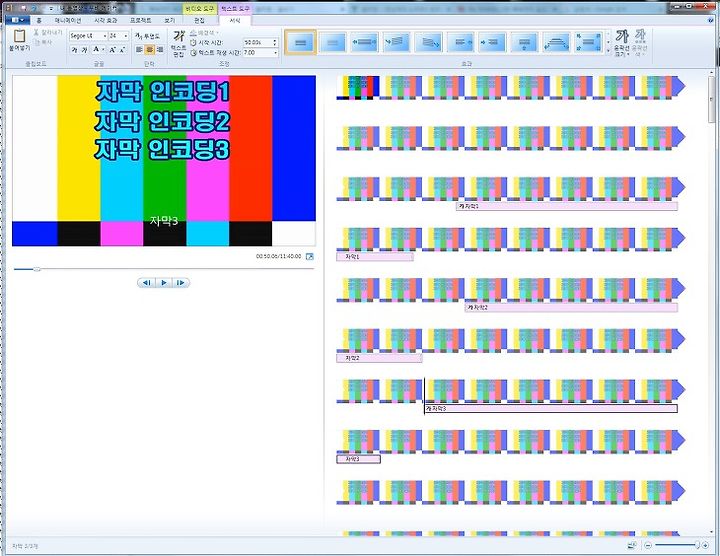Click the play button under preview
720x556 pixels.
tap(163, 283)
